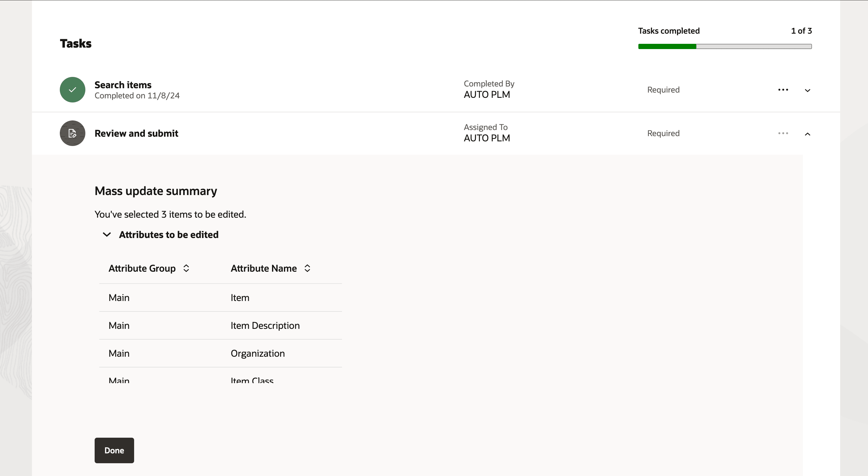Click Required label for Review and submit
This screenshot has height=476, width=868.
[x=663, y=134]
